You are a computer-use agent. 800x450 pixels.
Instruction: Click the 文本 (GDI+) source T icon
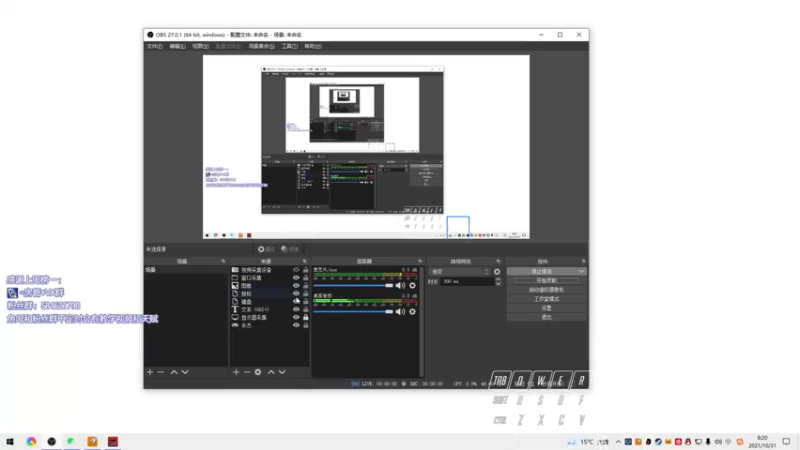point(235,309)
